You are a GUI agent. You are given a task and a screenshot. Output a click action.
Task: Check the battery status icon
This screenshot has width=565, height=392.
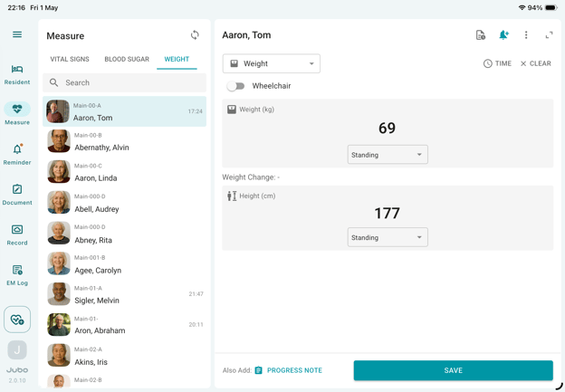click(551, 7)
